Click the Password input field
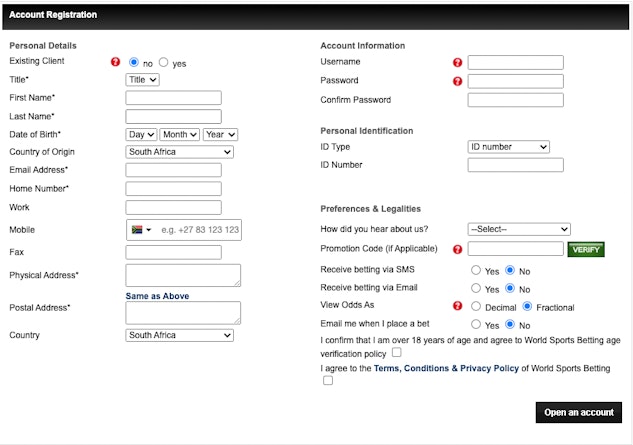The height and width of the screenshot is (445, 633). point(516,81)
